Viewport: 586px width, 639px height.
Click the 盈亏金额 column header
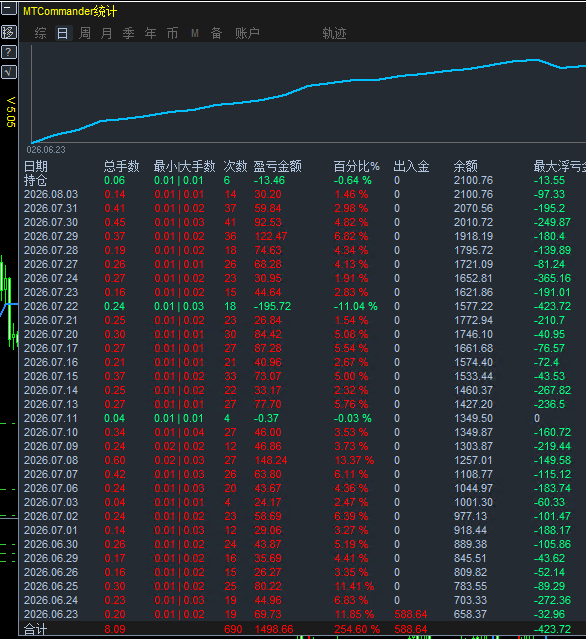point(278,166)
